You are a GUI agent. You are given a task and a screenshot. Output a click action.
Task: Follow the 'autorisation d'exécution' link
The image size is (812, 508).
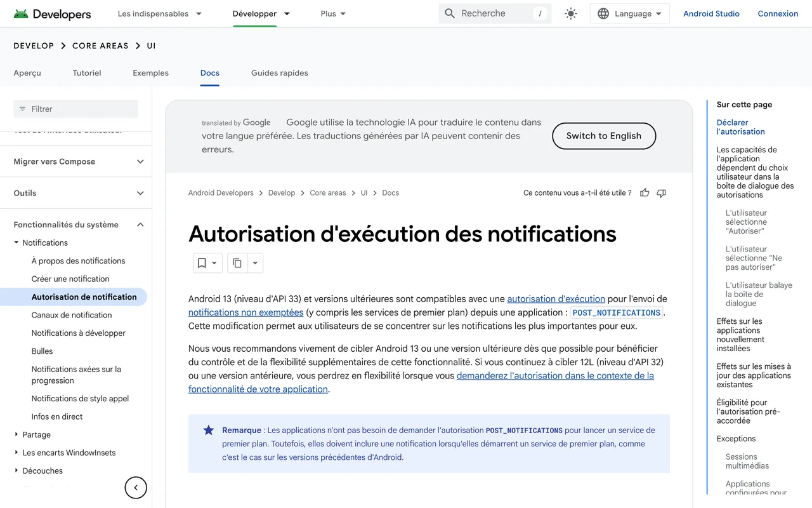pyautogui.click(x=556, y=298)
